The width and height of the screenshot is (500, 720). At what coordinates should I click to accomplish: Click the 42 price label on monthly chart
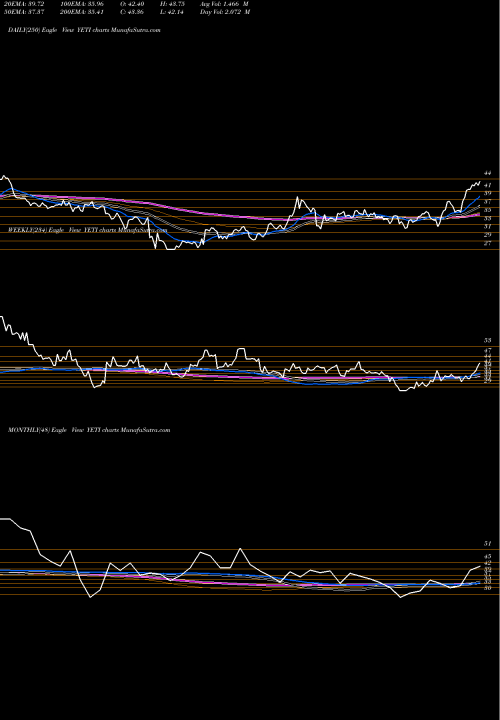[488, 563]
